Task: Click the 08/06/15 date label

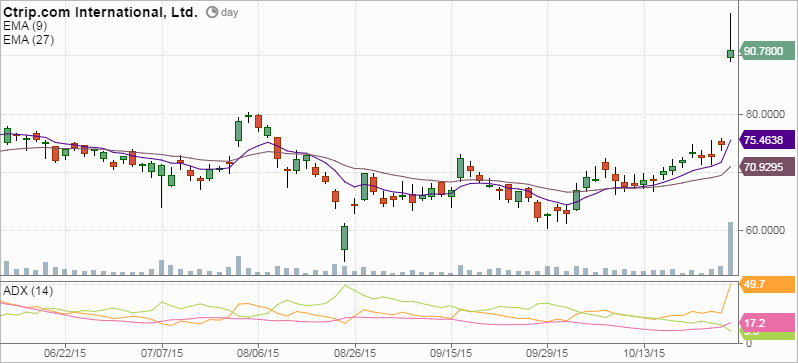Action: pos(258,352)
